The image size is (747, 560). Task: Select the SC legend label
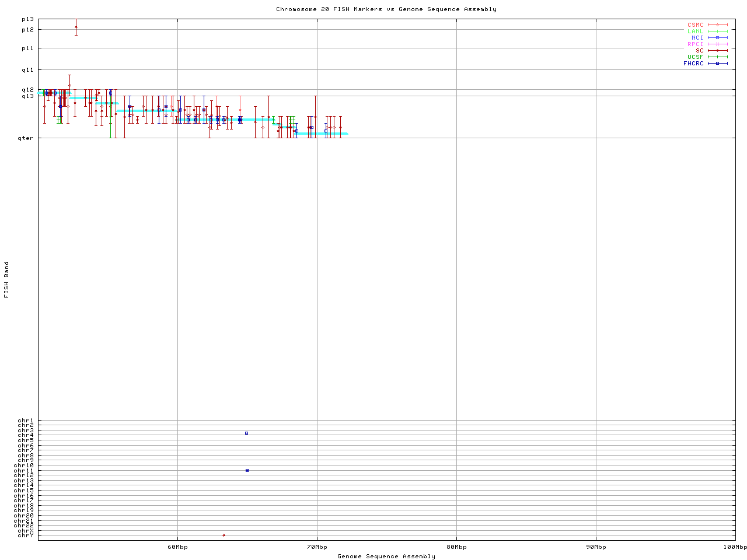699,51
